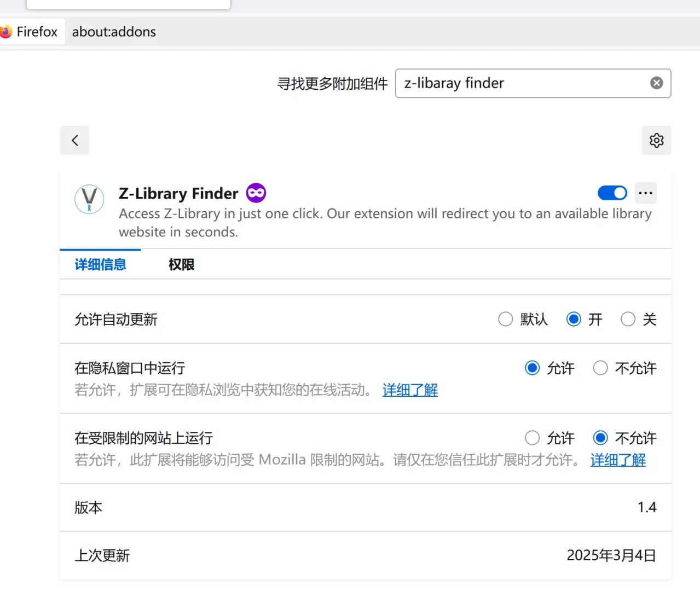The width and height of the screenshot is (700, 591).
Task: Open the three-dot more options menu
Action: (646, 193)
